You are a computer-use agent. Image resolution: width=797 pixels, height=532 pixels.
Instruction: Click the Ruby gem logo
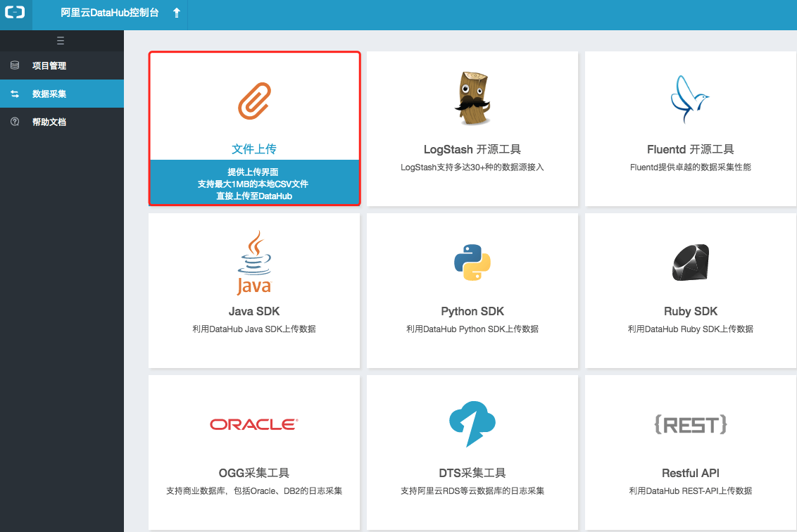point(691,262)
